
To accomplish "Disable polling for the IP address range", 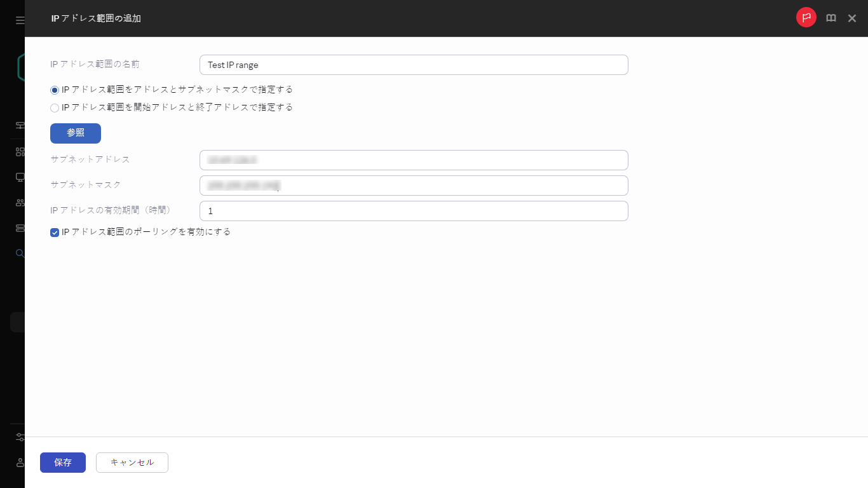I will (x=55, y=233).
